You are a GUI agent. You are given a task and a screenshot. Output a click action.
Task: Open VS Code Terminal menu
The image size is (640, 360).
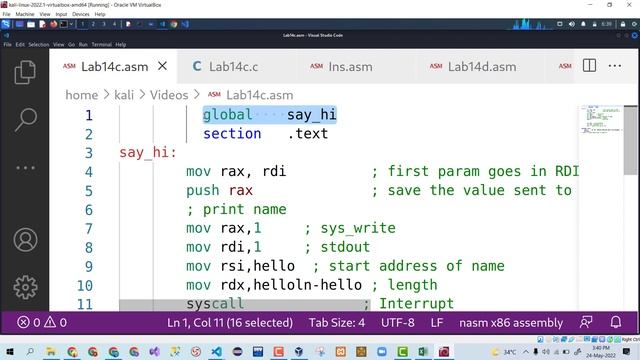click(x=102, y=44)
